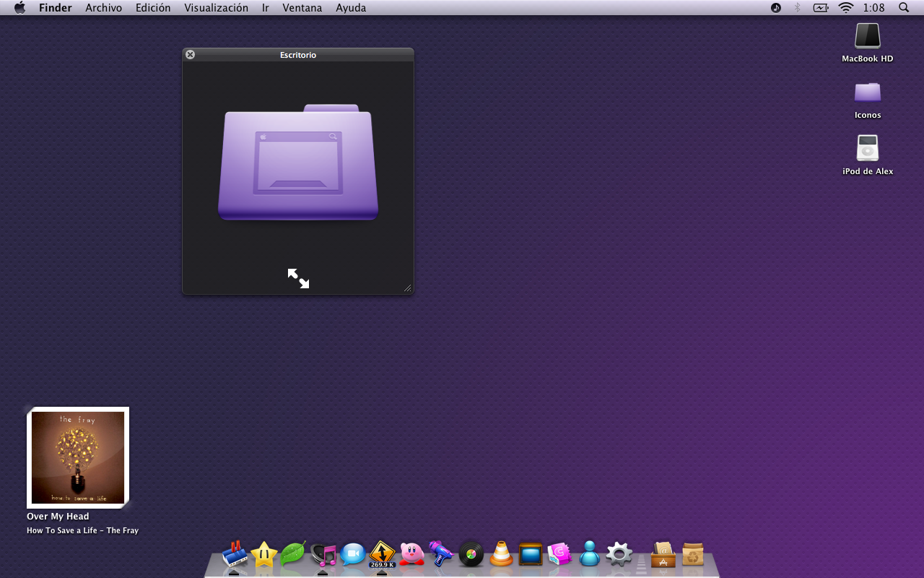Open the green leaf app in the Dock
Viewport: 924px width, 578px height.
click(293, 554)
